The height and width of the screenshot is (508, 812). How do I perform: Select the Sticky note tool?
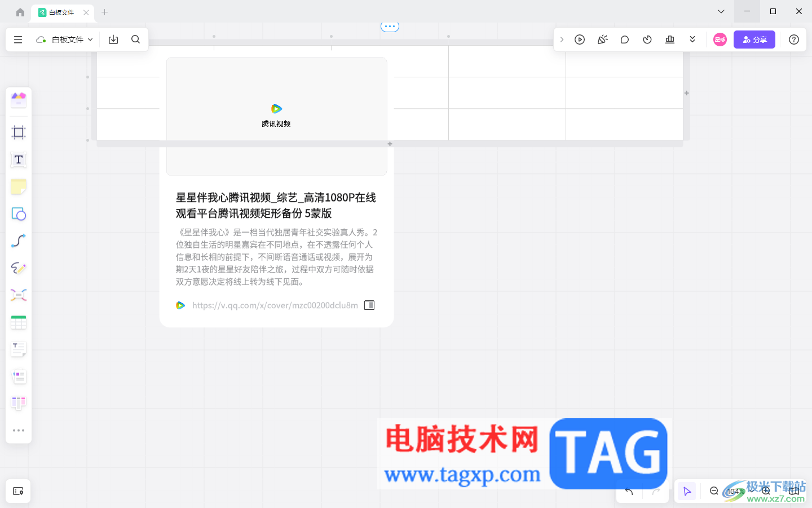[x=19, y=187]
